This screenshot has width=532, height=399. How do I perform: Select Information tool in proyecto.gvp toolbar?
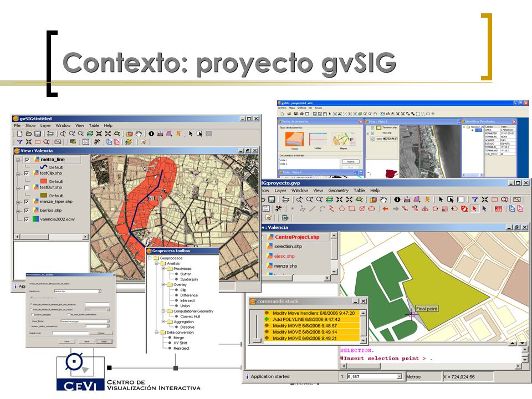coord(397,199)
